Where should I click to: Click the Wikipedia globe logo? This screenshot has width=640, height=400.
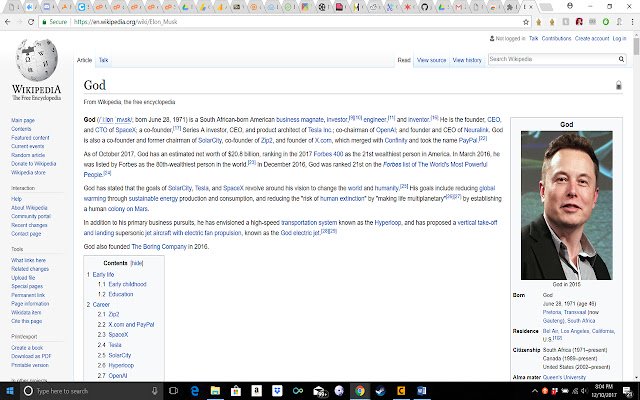tap(37, 60)
